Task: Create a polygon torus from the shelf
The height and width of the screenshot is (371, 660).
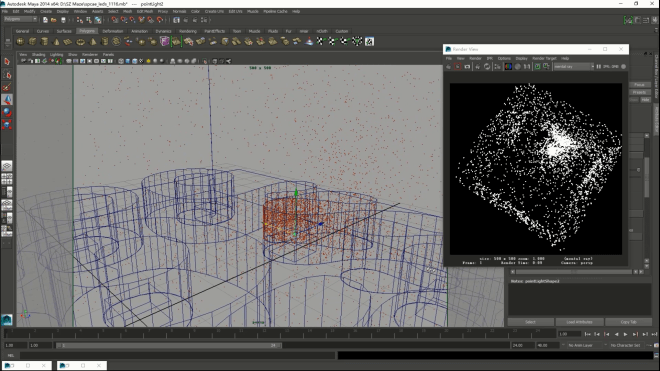Action: [x=80, y=41]
